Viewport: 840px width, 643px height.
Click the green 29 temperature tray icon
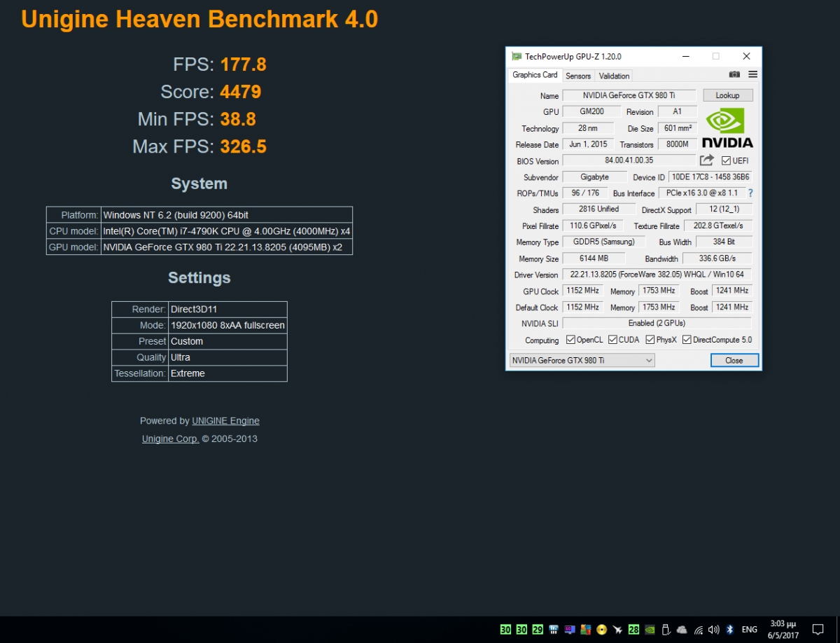click(538, 629)
